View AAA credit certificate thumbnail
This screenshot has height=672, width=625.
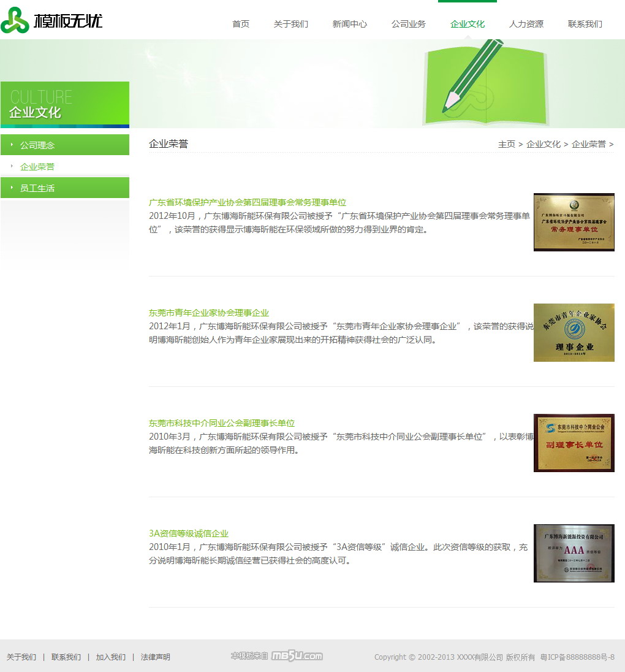[574, 553]
